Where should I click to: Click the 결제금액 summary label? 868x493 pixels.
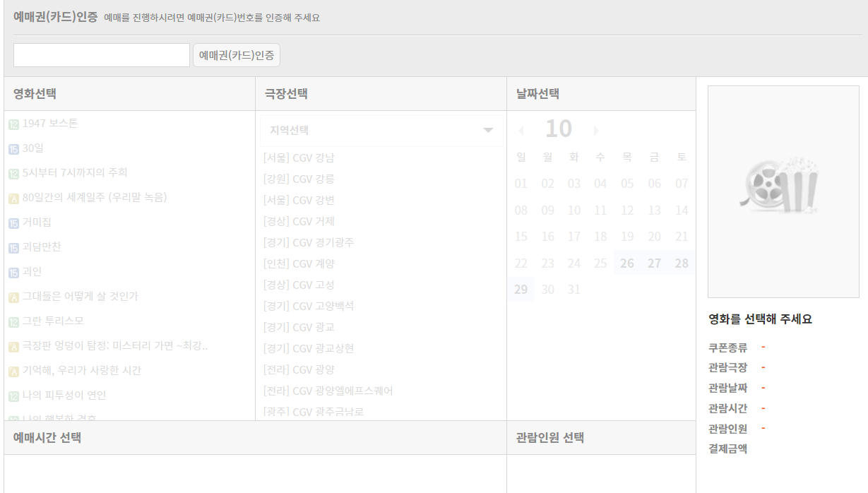pyautogui.click(x=728, y=449)
